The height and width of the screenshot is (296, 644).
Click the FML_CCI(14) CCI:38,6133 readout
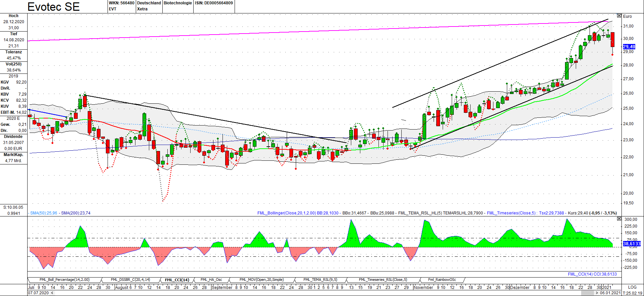pyautogui.click(x=592, y=274)
